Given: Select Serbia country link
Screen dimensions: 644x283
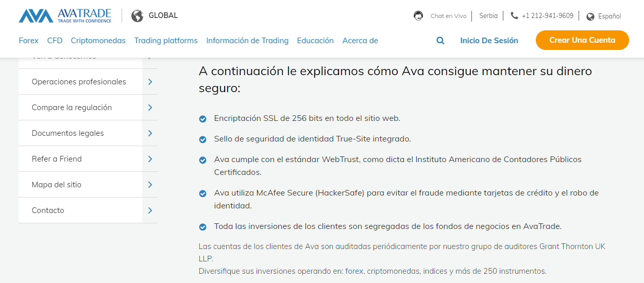Looking at the screenshot, I should (x=488, y=16).
